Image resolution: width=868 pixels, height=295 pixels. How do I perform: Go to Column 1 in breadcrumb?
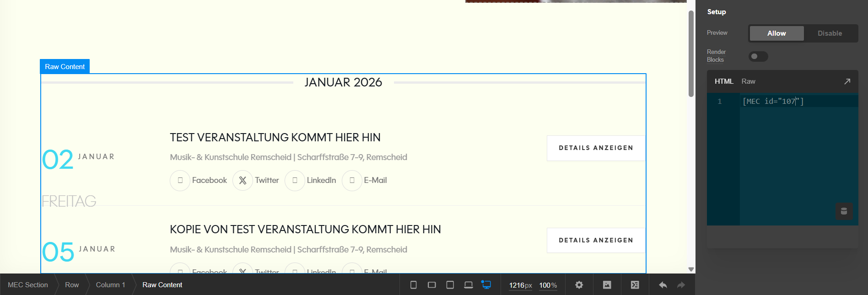point(110,285)
